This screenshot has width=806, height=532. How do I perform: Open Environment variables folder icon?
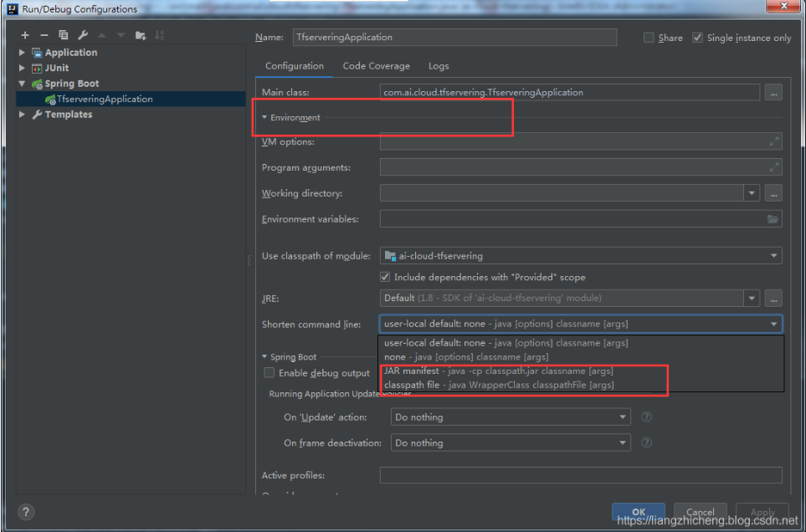[x=773, y=219]
